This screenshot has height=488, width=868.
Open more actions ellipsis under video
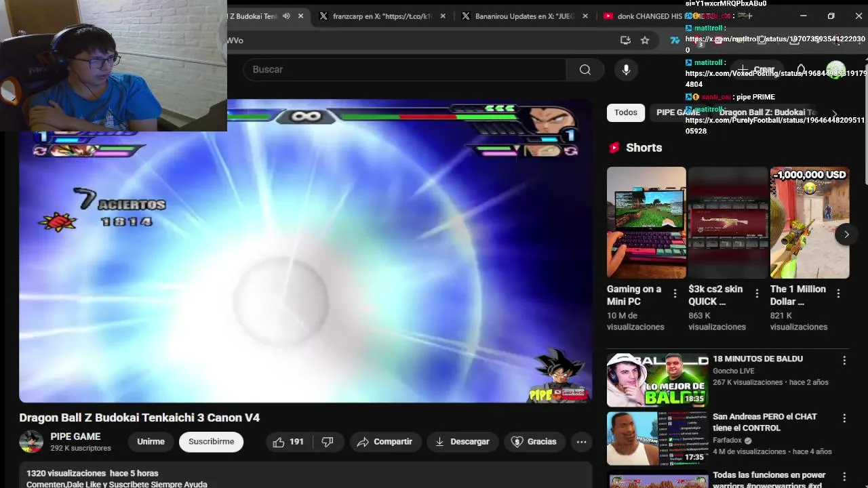(581, 442)
